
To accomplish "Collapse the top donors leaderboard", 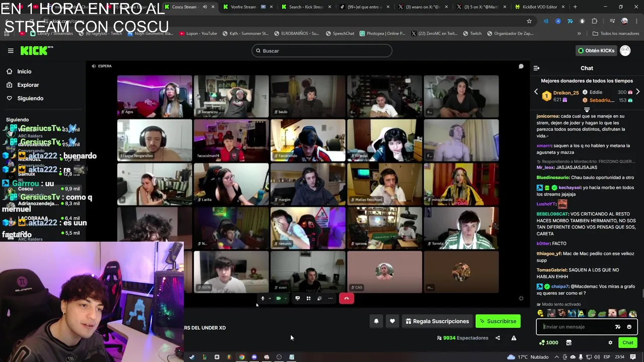I will point(587,109).
